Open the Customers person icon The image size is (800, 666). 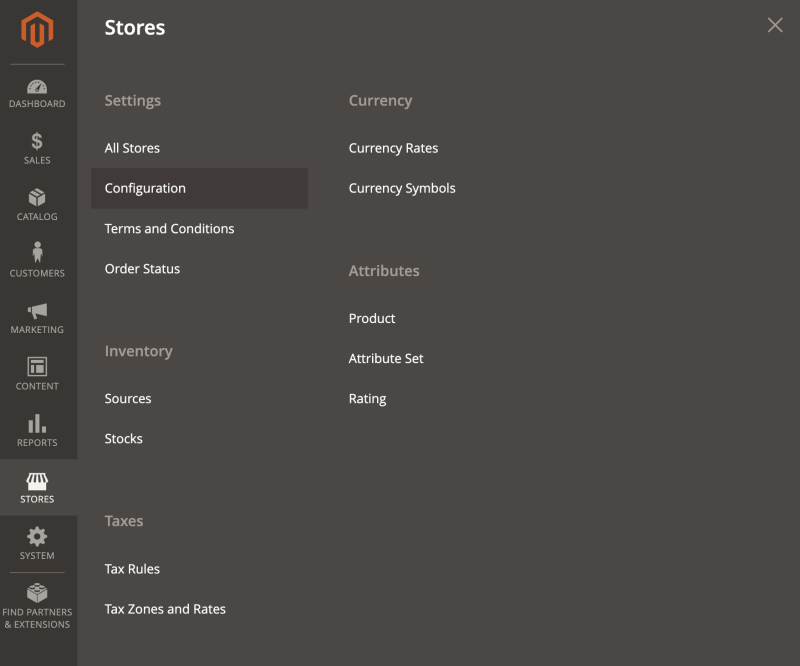[x=37, y=253]
